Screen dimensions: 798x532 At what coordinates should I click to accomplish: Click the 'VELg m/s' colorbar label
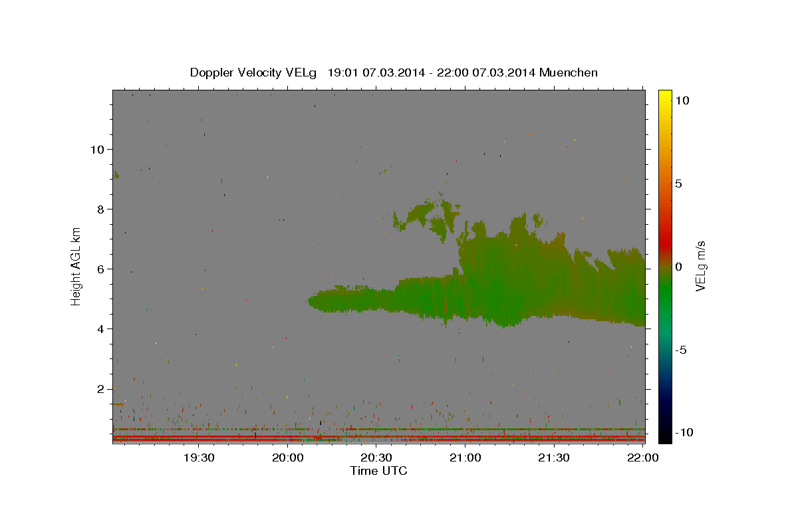pos(700,266)
